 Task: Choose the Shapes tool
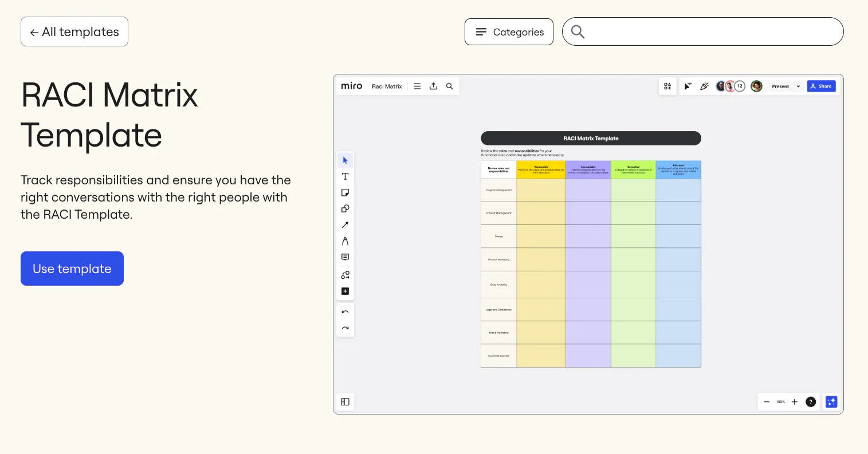[x=345, y=209]
